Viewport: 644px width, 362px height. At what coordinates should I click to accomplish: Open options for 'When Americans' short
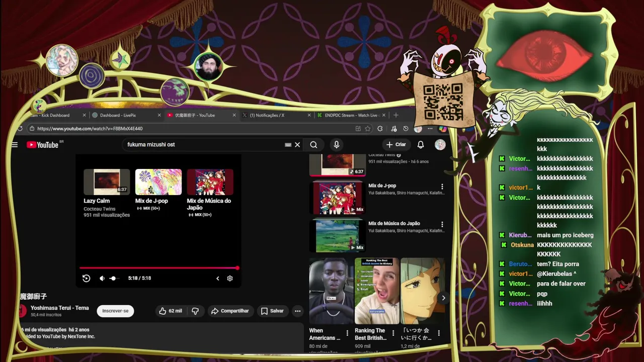pos(347,333)
